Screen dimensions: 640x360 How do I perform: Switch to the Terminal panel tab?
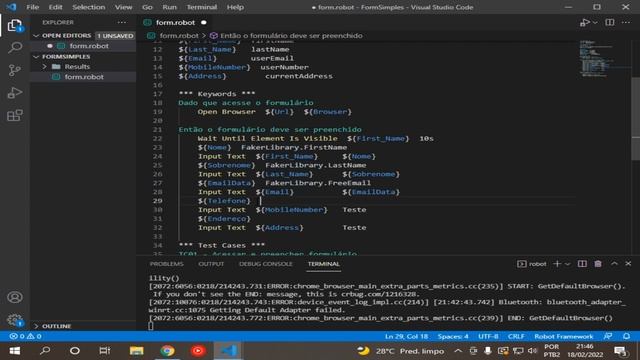pos(324,264)
